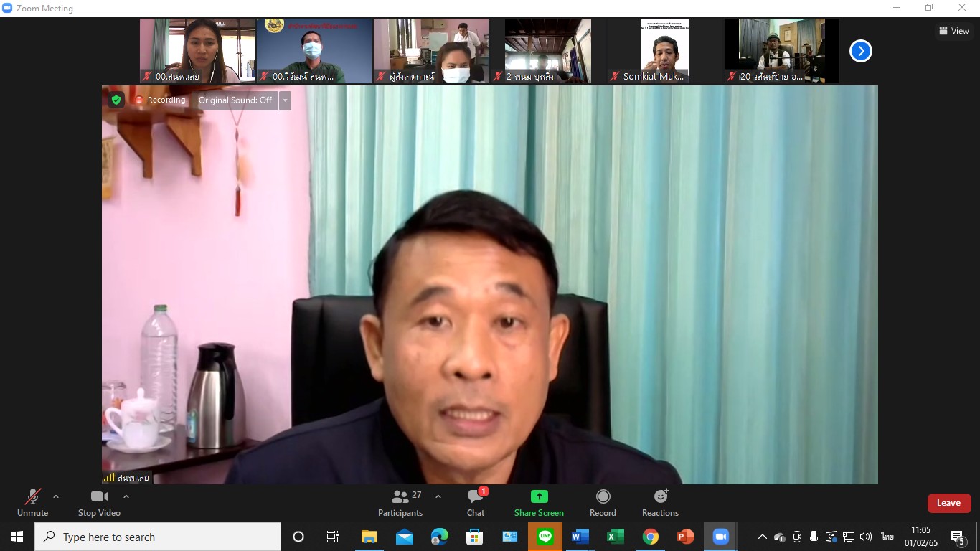Open the Participants panel

click(400, 502)
